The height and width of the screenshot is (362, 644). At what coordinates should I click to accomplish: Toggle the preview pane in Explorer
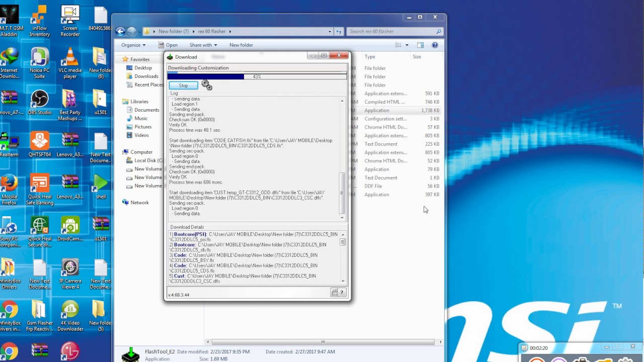pos(420,45)
